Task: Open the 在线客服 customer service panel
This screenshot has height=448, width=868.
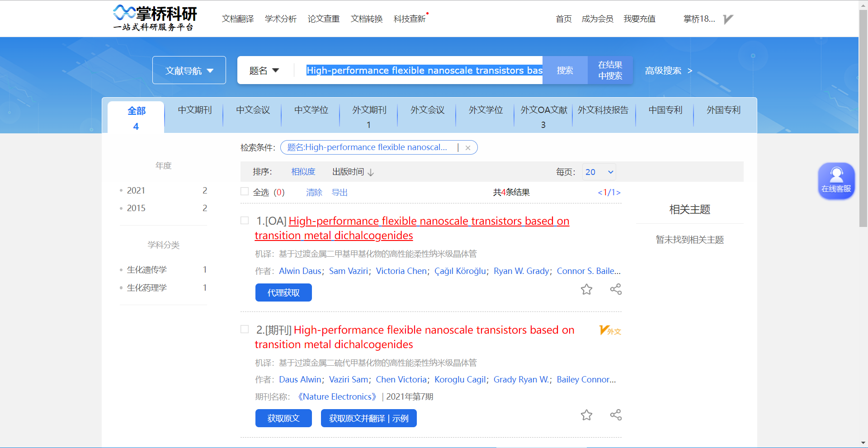Action: click(x=836, y=181)
